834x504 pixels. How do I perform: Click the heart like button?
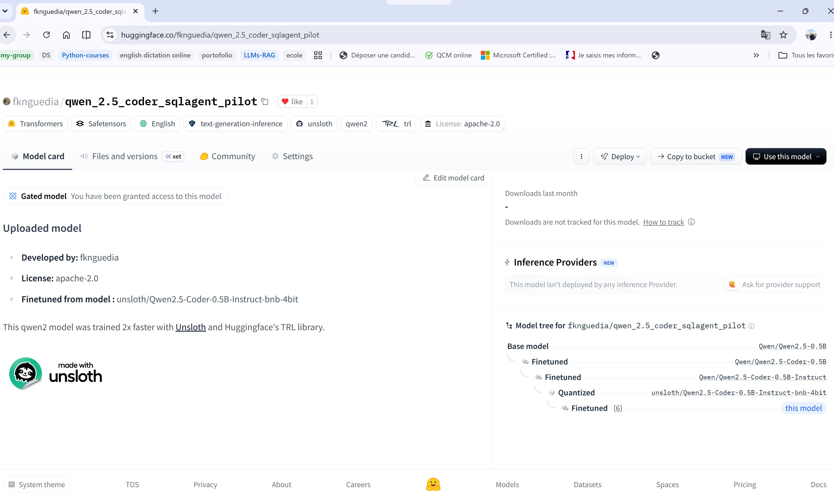(292, 101)
